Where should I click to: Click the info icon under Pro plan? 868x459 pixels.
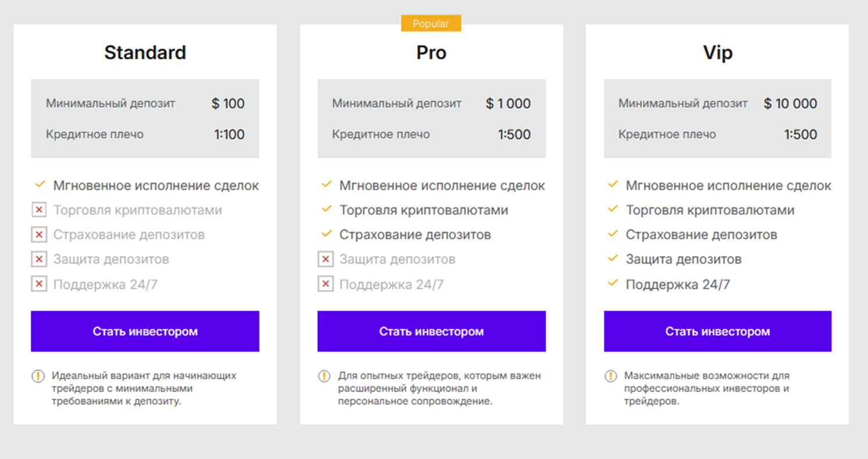[x=324, y=376]
